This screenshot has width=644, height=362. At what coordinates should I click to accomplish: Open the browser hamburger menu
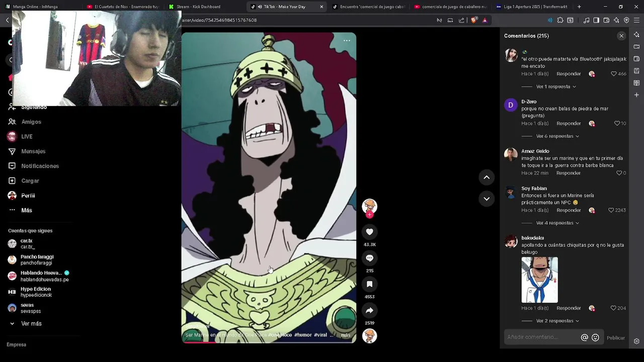pos(636,20)
